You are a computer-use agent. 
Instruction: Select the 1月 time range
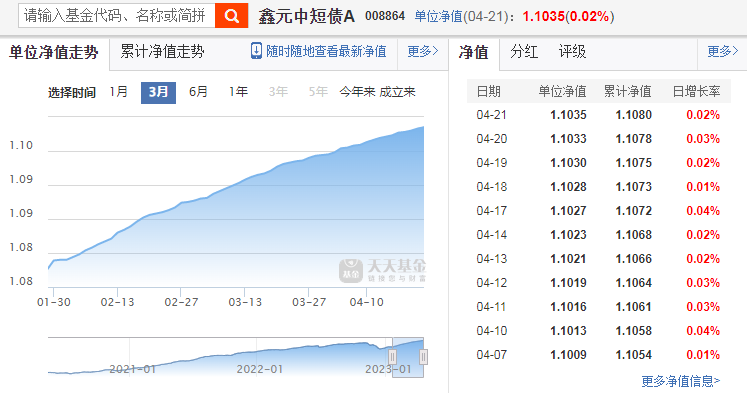[x=119, y=91]
